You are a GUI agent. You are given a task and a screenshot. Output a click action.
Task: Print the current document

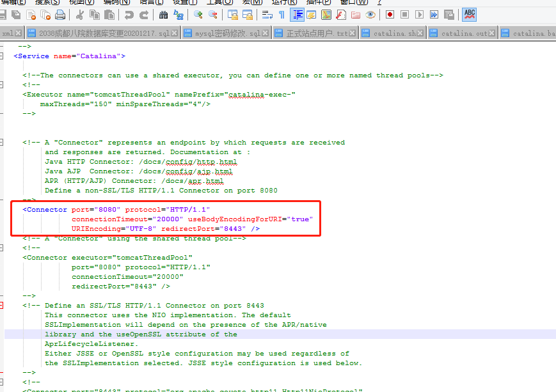[60, 15]
